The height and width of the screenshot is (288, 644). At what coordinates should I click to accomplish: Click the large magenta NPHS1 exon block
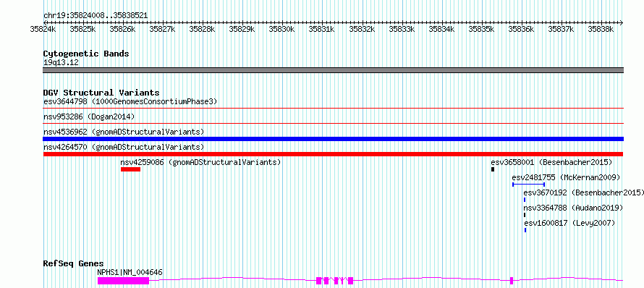pos(123,281)
